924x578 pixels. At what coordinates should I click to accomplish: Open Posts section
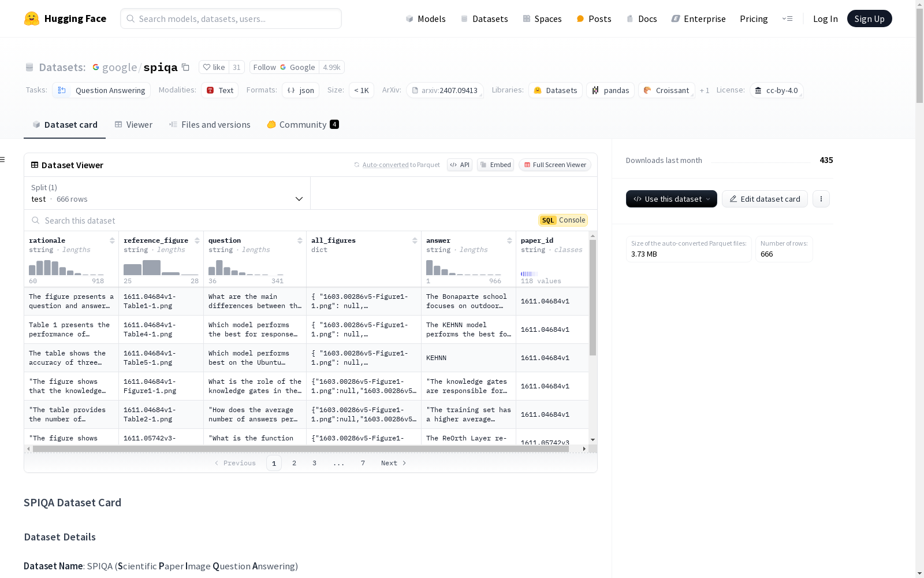click(594, 18)
